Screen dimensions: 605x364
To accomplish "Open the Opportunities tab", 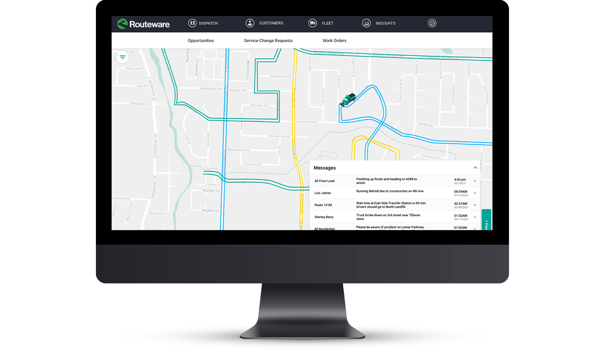I will 201,41.
